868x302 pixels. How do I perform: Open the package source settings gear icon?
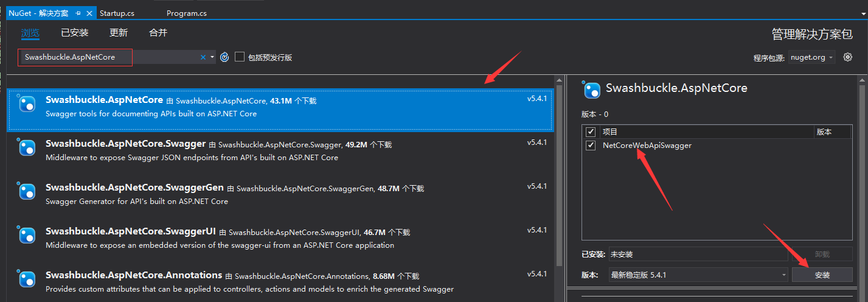pos(848,57)
